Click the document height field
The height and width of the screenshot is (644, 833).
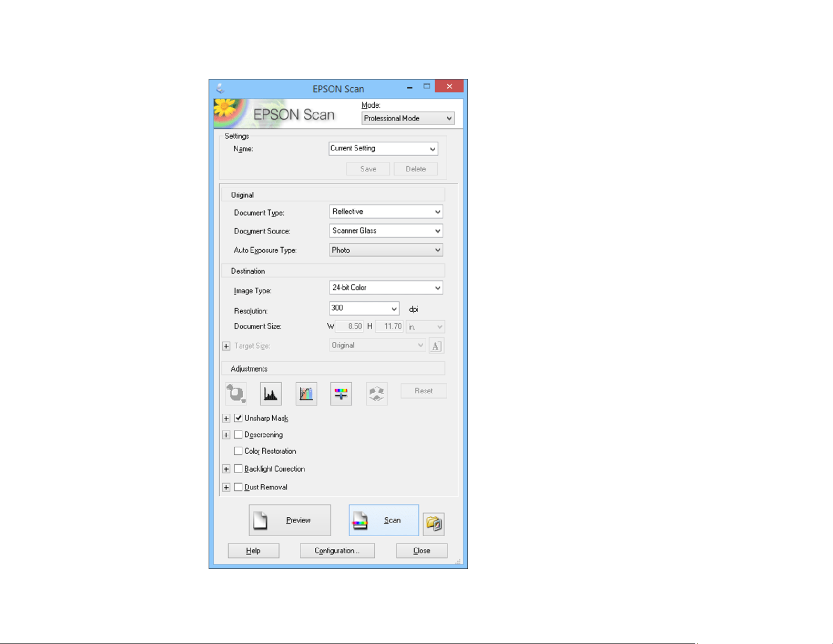point(388,326)
